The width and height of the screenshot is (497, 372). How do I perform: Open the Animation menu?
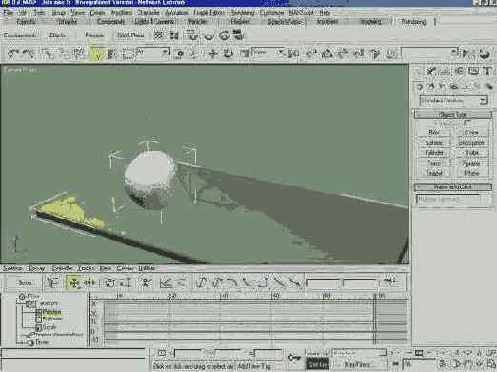[177, 13]
